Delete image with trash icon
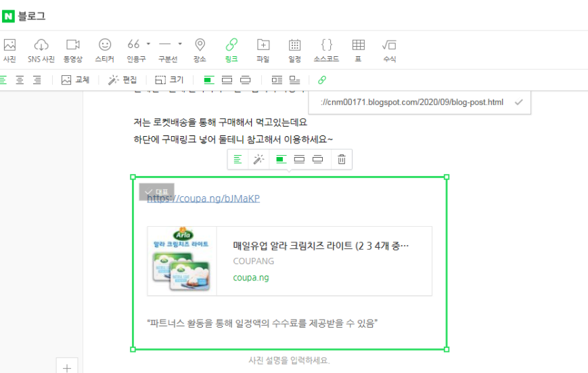 (342, 160)
